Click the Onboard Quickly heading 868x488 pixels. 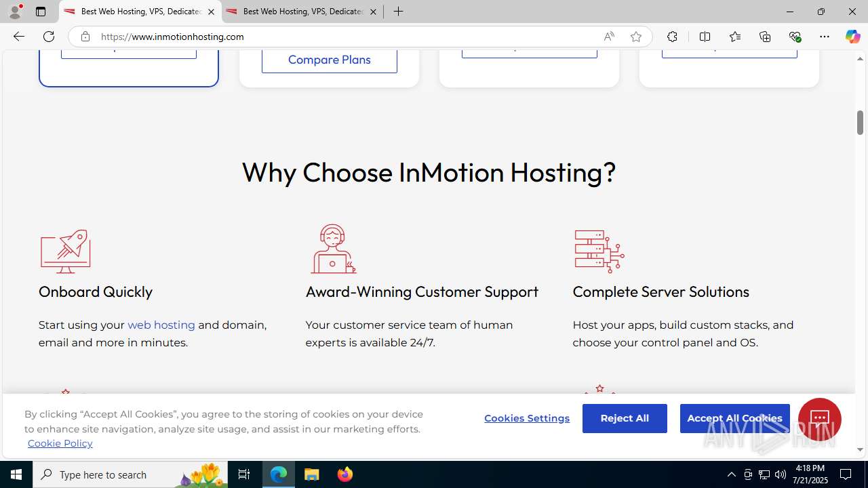click(96, 291)
